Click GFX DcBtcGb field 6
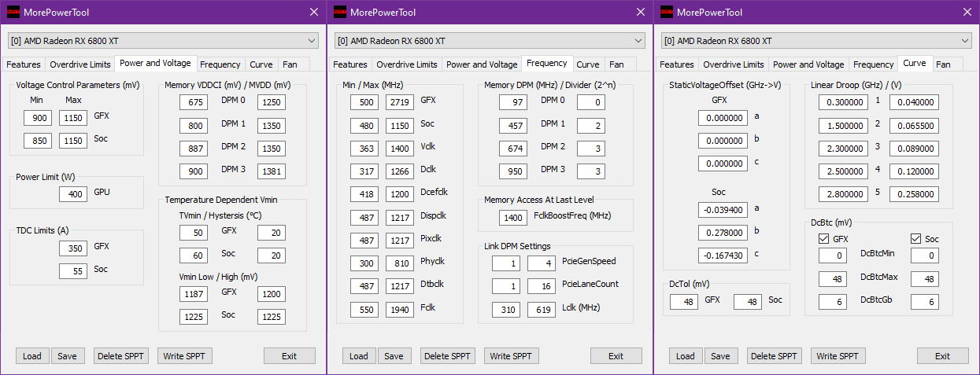980x375 pixels. click(x=833, y=302)
